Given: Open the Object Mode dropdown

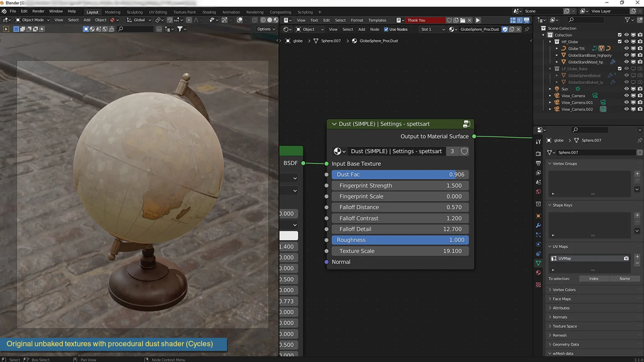Looking at the screenshot, I should [32, 20].
